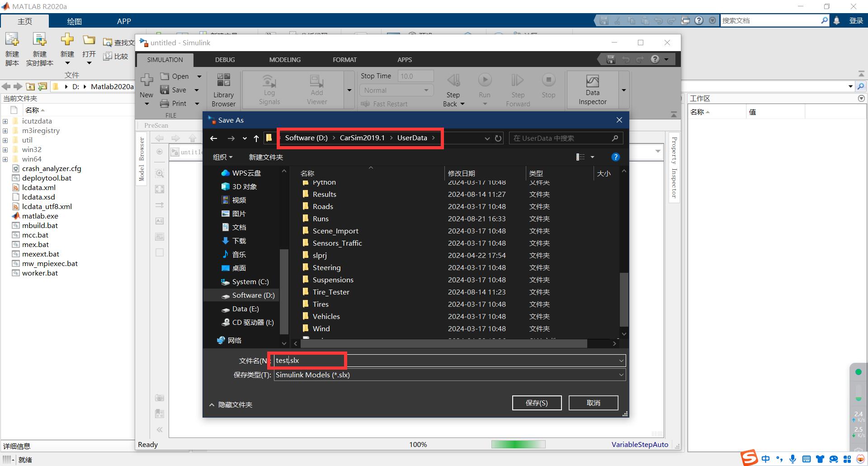Click Library Browser in Simulink toolstrip
The image size is (868, 466).
click(x=224, y=90)
